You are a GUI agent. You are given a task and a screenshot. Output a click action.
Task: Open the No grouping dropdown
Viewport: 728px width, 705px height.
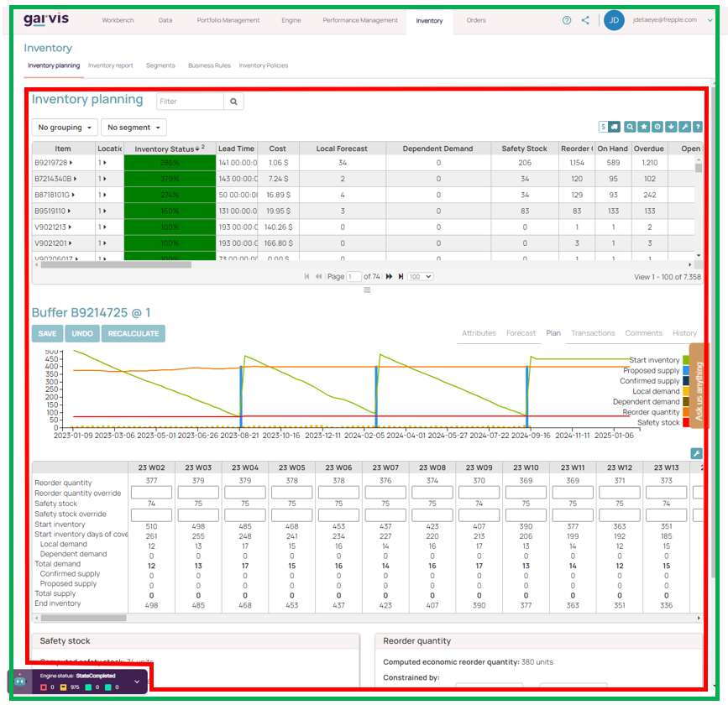[64, 127]
